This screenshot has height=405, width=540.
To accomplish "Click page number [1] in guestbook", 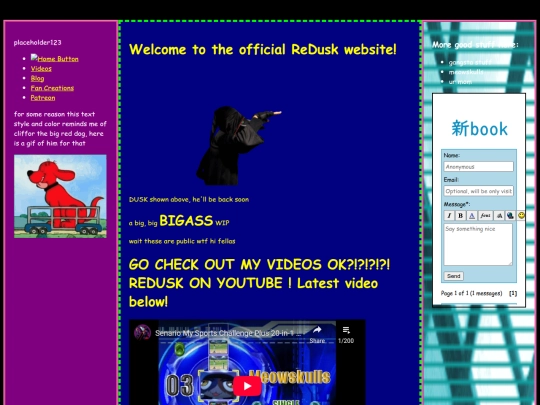I will (x=513, y=293).
